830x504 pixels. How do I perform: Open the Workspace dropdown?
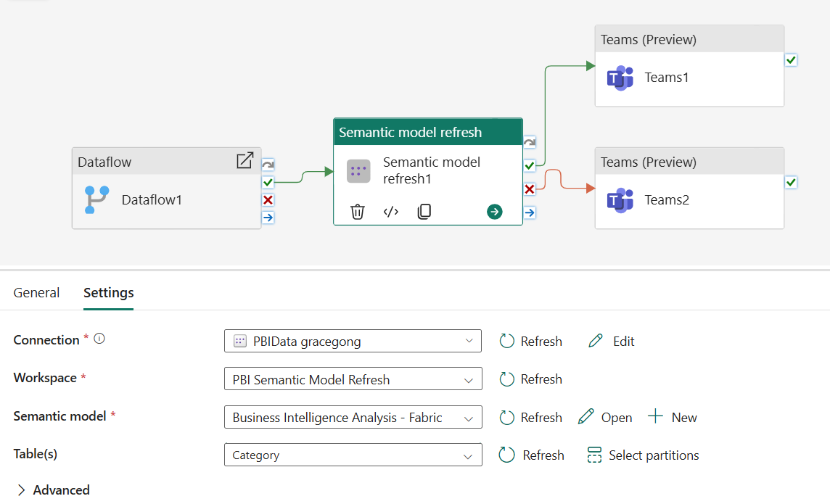click(x=353, y=379)
